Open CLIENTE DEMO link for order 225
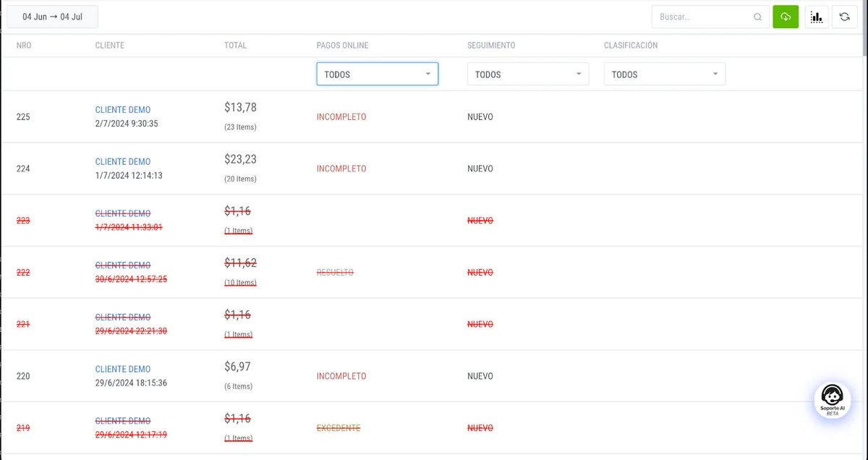Viewport: 868px width, 460px height. [x=123, y=110]
